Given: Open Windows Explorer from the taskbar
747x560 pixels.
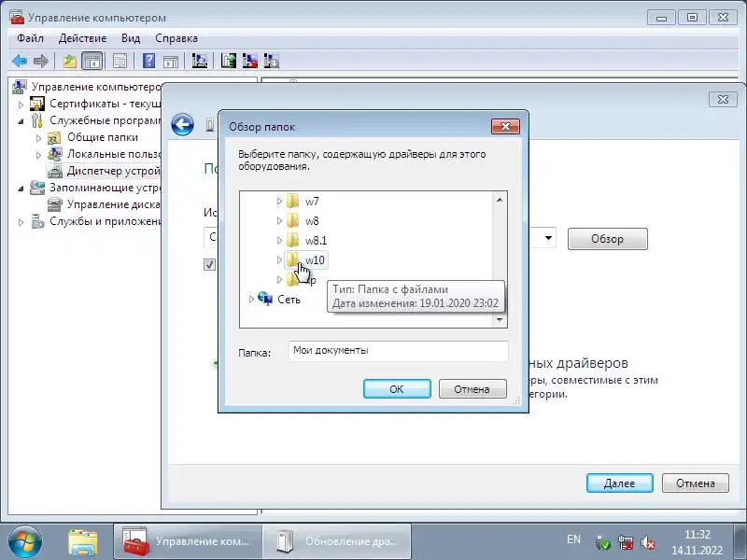Looking at the screenshot, I should (83, 542).
